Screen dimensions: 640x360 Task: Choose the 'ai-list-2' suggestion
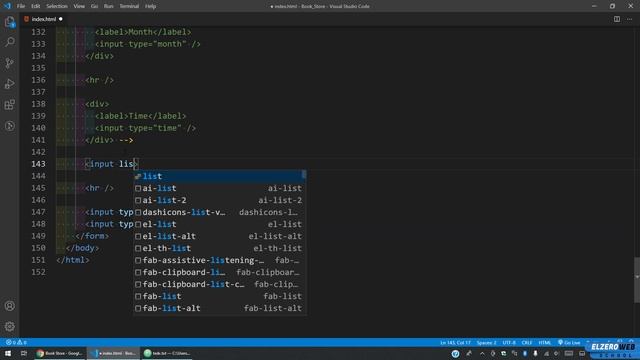pyautogui.click(x=220, y=200)
